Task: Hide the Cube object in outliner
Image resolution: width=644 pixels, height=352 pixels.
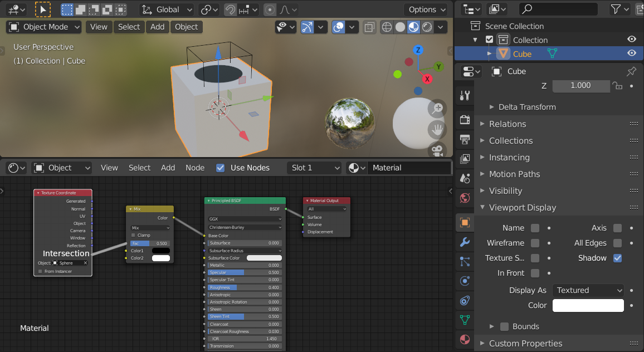Action: coord(632,53)
